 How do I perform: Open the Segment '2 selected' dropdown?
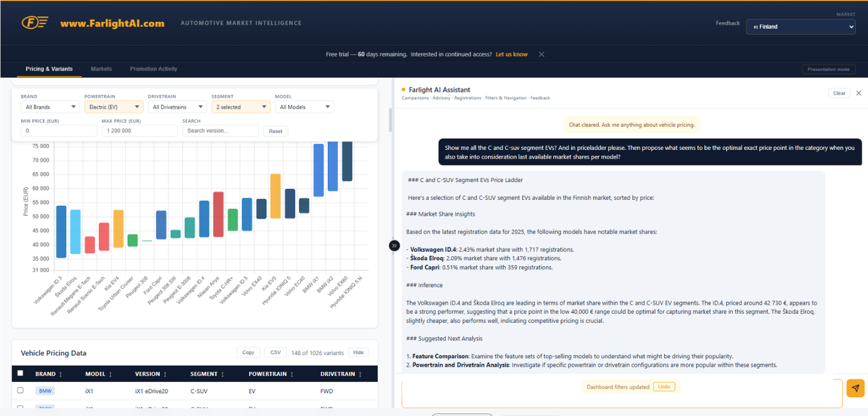(241, 107)
